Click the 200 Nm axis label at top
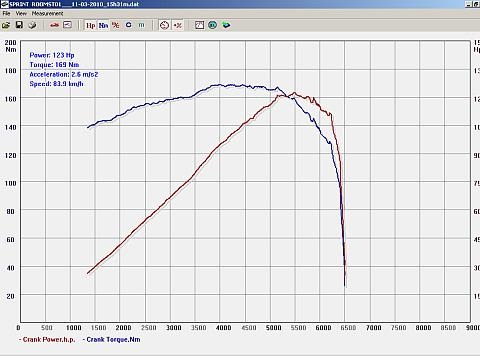480x360 pixels. (10, 42)
